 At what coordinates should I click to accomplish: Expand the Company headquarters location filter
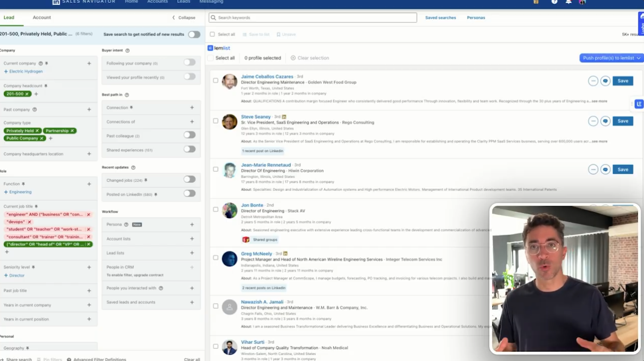click(89, 154)
